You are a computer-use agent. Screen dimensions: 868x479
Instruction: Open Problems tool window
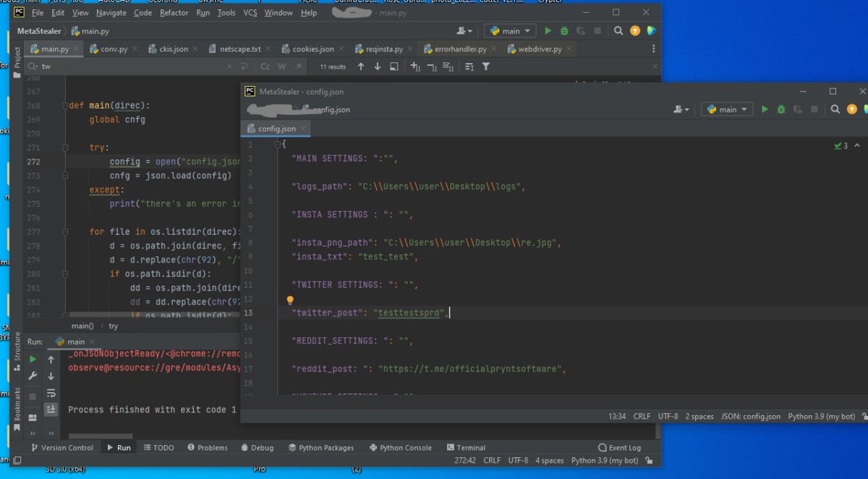(x=208, y=448)
